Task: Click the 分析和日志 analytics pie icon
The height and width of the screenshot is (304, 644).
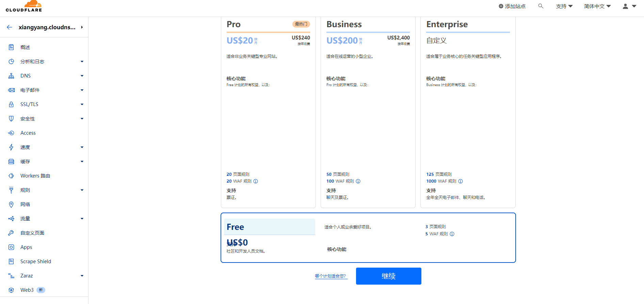Action: click(x=11, y=62)
